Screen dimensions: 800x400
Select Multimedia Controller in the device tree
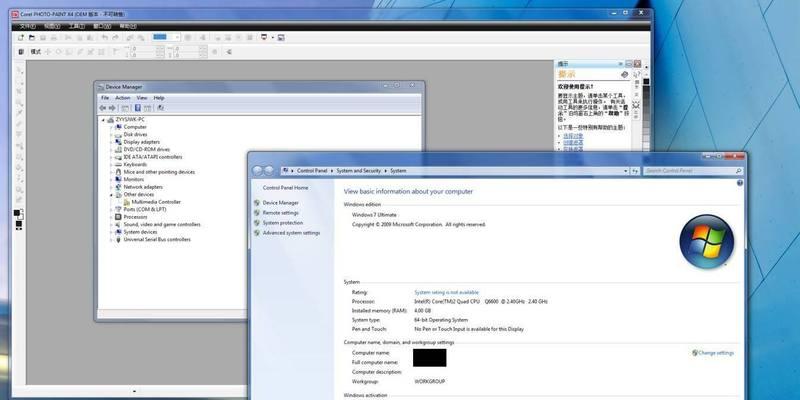point(156,202)
